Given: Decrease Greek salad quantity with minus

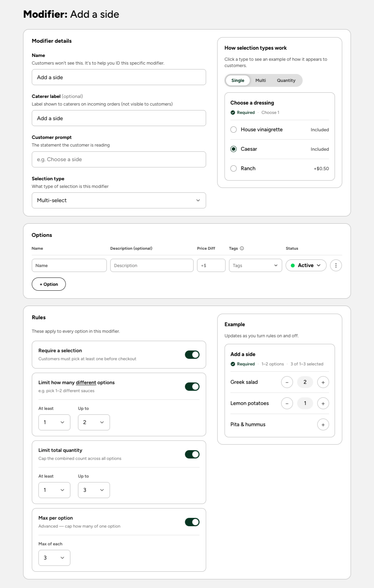Looking at the screenshot, I should pos(287,382).
